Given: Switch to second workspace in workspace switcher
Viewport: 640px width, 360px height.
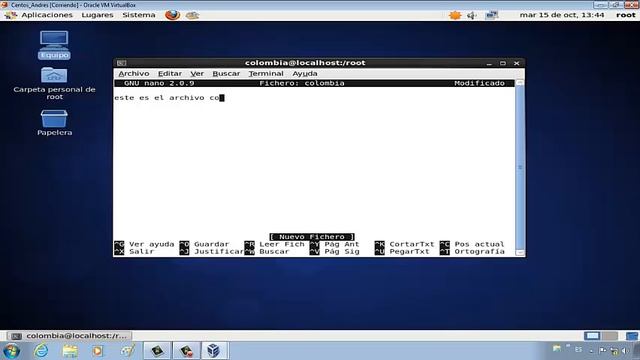Looking at the screenshot, I should [x=610, y=336].
